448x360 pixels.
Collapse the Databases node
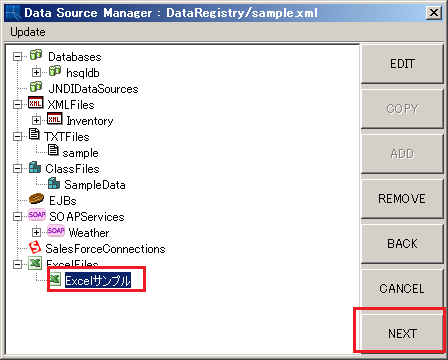tap(17, 57)
